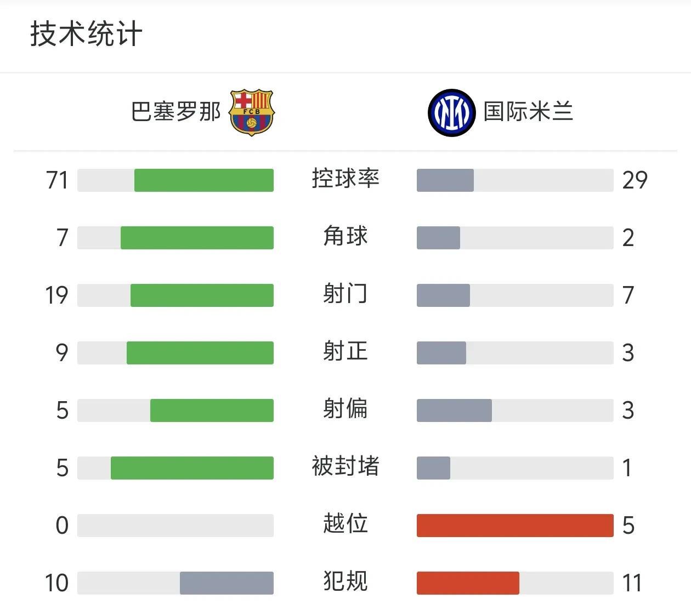This screenshot has height=616, width=691.
Task: Select the 被封堵 blocked shots label
Action: pyautogui.click(x=346, y=467)
